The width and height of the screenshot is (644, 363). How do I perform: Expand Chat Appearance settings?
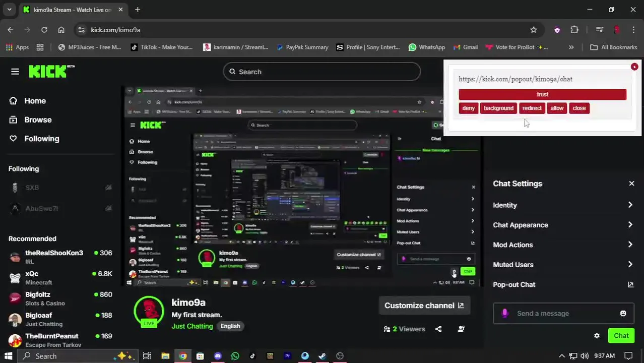click(563, 225)
